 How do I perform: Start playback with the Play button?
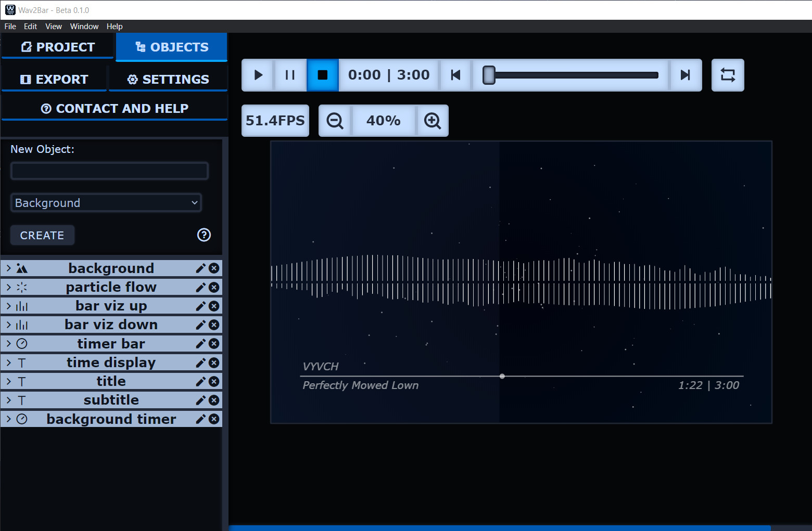click(258, 75)
